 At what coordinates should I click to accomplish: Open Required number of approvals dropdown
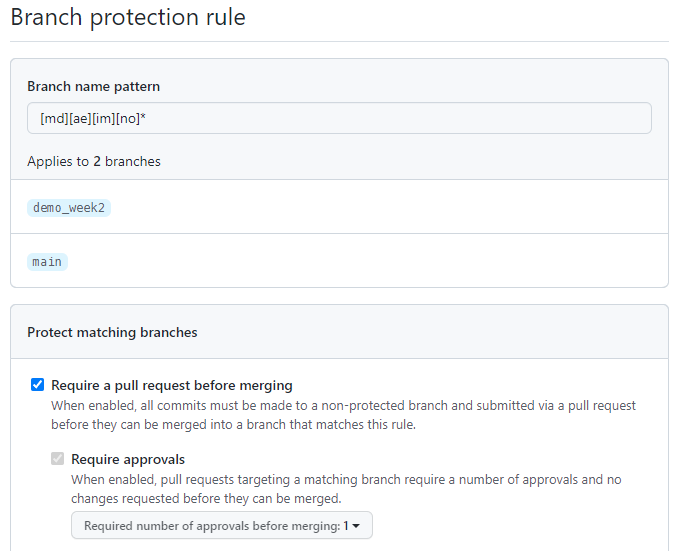click(x=221, y=525)
